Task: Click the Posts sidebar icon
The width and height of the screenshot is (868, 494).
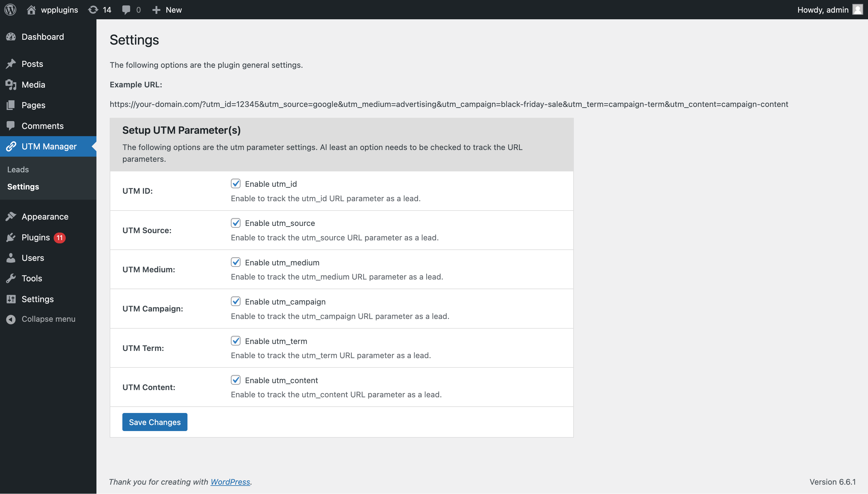Action: 12,63
